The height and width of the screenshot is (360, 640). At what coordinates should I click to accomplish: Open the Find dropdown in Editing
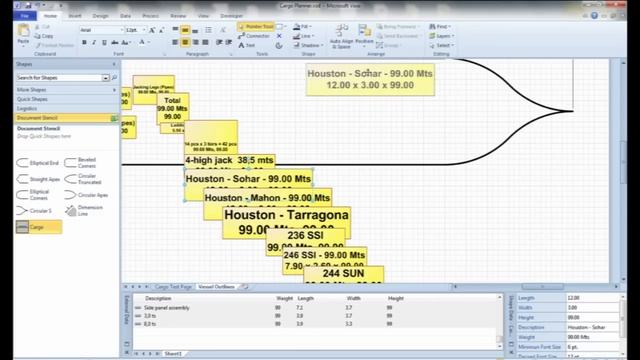click(440, 27)
